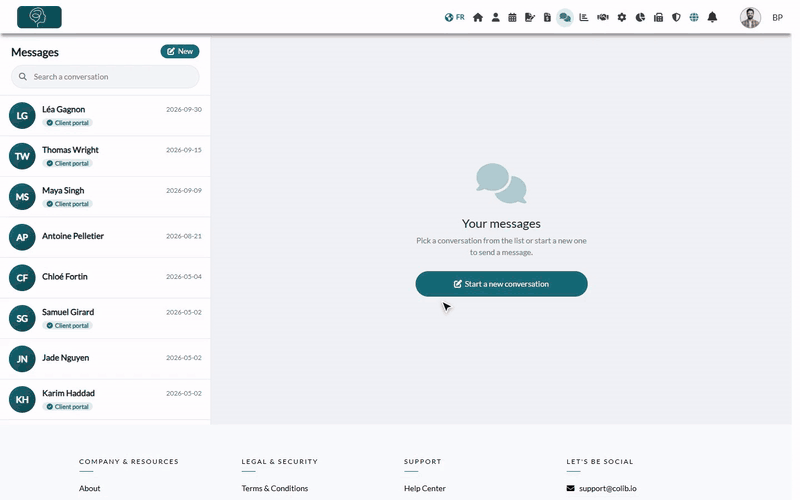800x500 pixels.
Task: Click the BP user initials
Action: [777, 17]
